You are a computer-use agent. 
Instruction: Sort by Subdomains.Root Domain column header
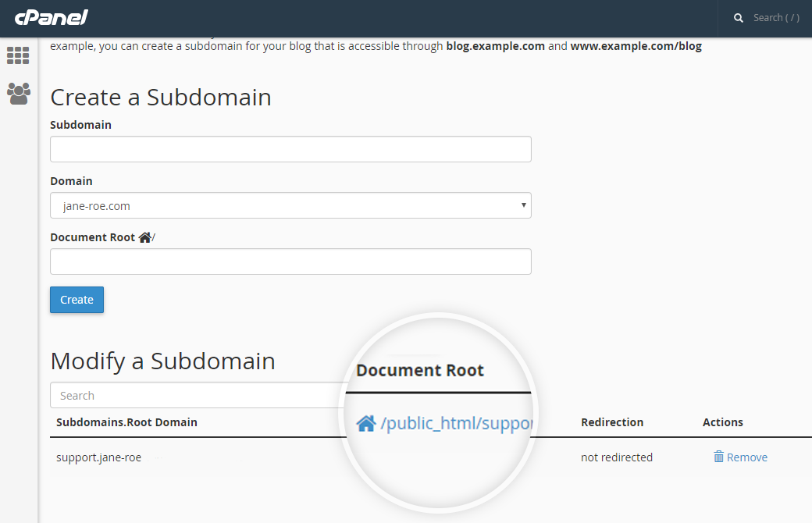126,422
